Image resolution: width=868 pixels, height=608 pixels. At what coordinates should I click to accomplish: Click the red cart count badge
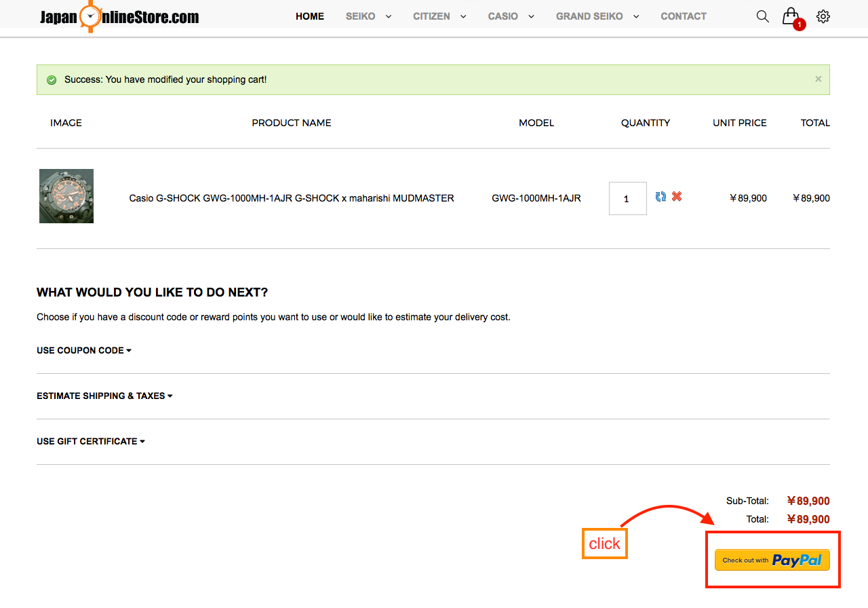pos(800,25)
